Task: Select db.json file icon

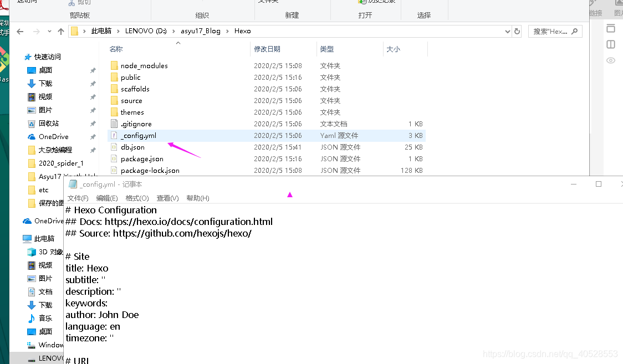Action: click(114, 147)
